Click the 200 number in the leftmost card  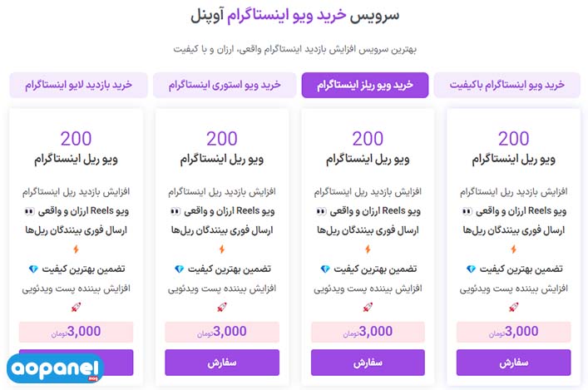[x=77, y=138]
